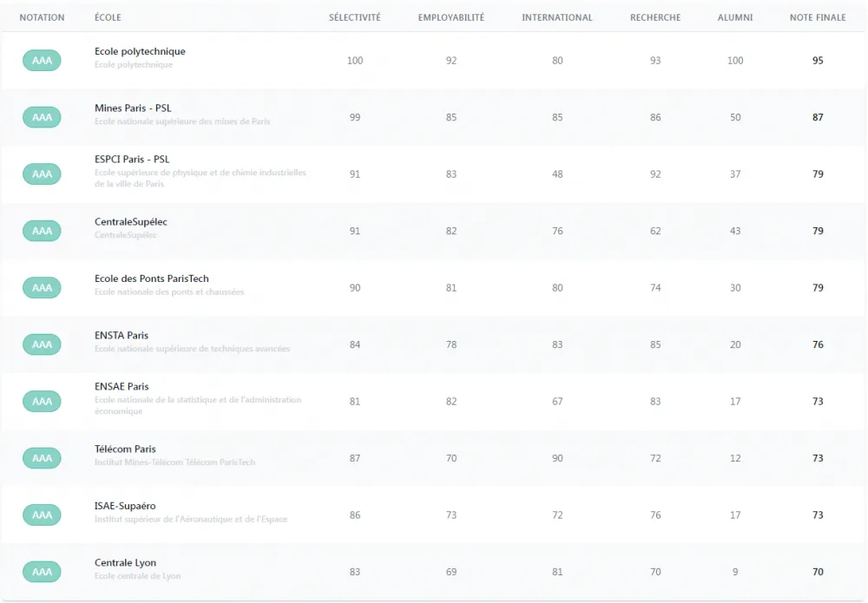Click the RECHERCHE column header
This screenshot has height=603, width=868.
[x=655, y=16]
